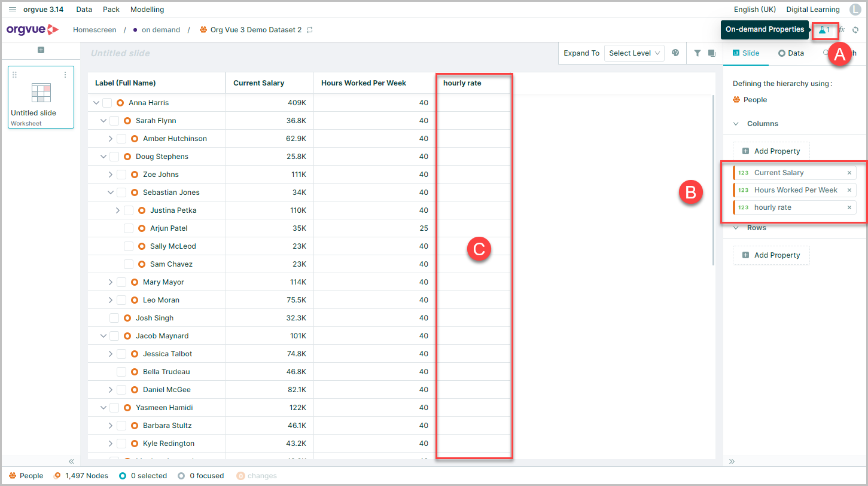Screen dimensions: 868x486
Task: Click the orgvue logo
Action: tap(33, 29)
